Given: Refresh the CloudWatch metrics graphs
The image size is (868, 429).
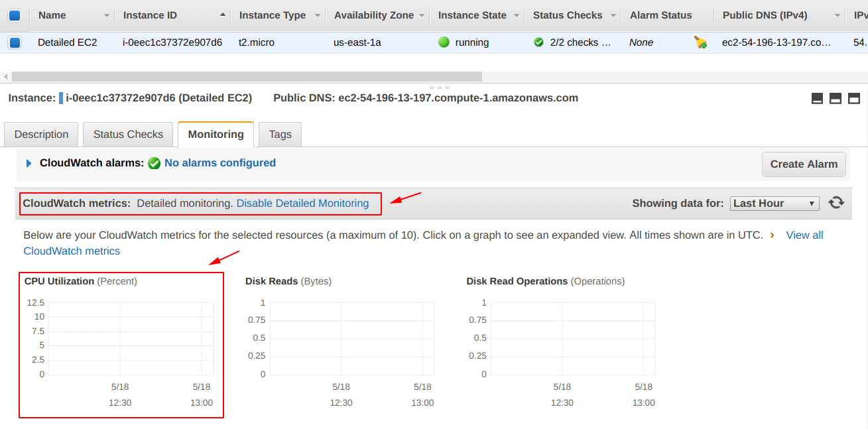Looking at the screenshot, I should [x=836, y=203].
